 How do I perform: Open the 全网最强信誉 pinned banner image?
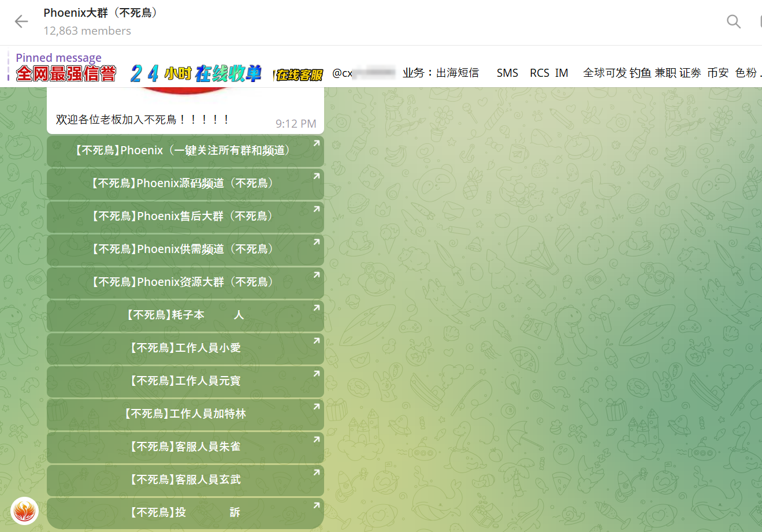tap(66, 73)
